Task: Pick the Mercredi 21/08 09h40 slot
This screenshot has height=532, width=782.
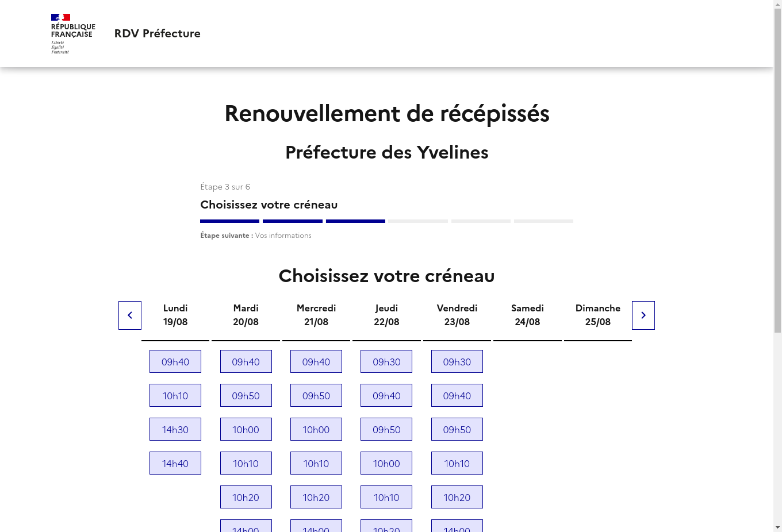Action: tap(316, 361)
